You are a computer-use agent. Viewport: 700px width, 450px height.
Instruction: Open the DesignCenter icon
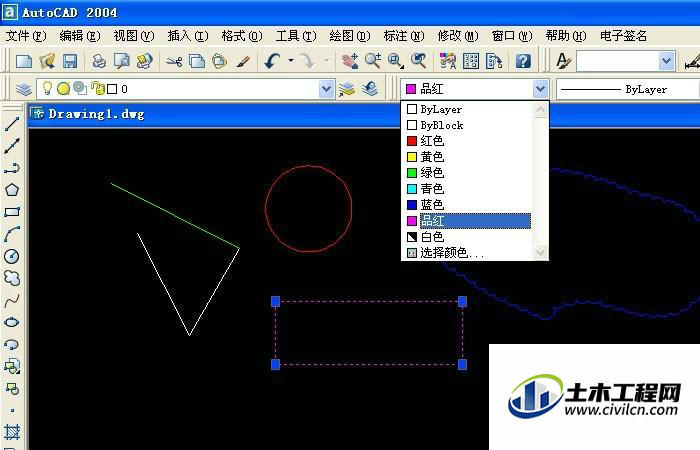pyautogui.click(x=471, y=61)
